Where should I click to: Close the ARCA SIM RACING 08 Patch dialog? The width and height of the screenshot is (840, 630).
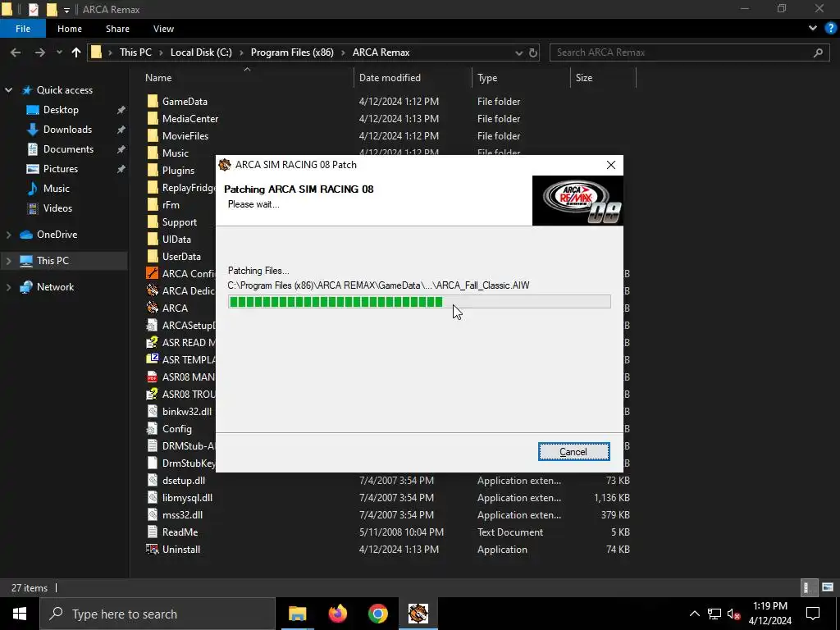(610, 165)
